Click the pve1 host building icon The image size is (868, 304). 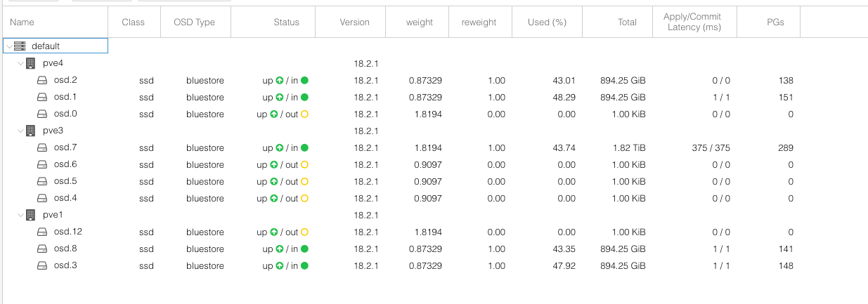(x=31, y=215)
